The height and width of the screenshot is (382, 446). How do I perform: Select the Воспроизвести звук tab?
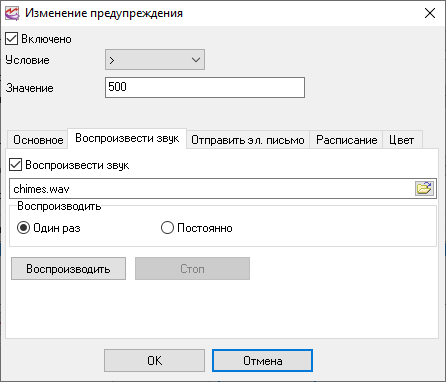click(x=127, y=138)
